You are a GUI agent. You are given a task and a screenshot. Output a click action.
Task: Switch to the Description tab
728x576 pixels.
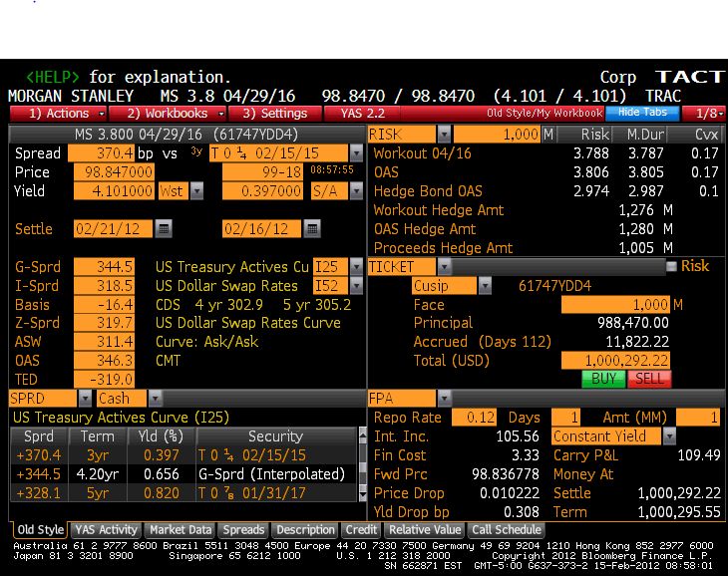tap(305, 529)
